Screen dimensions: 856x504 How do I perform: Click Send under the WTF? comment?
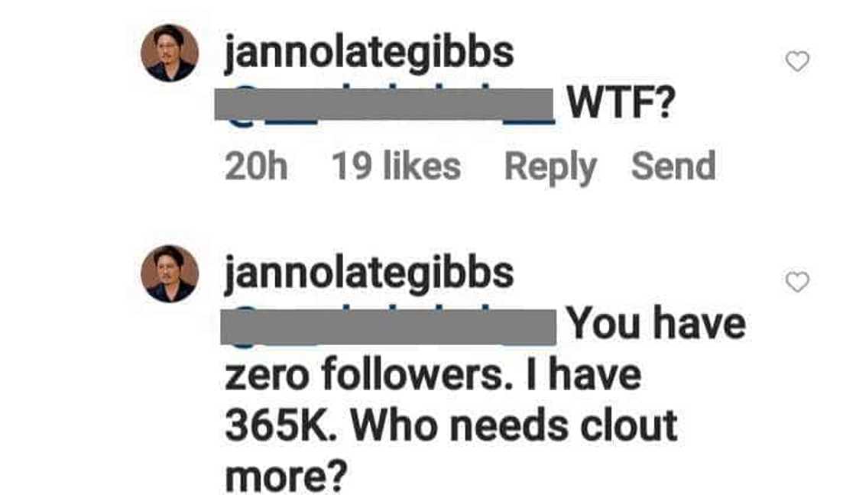673,166
